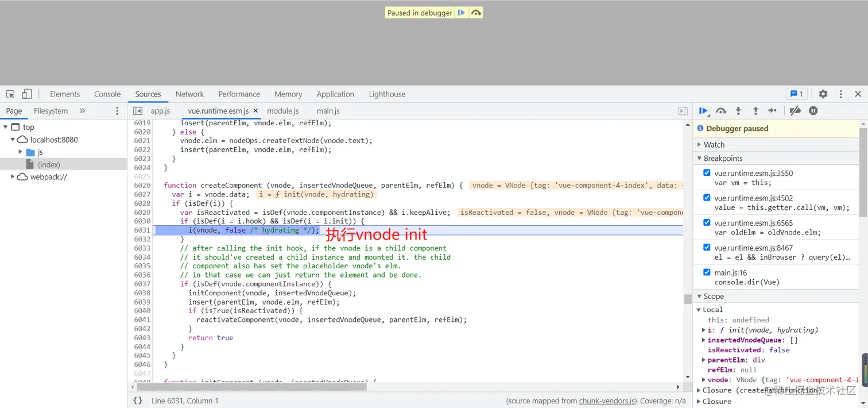The image size is (868, 408).
Task: Expand the vnode variable
Action: click(704, 380)
